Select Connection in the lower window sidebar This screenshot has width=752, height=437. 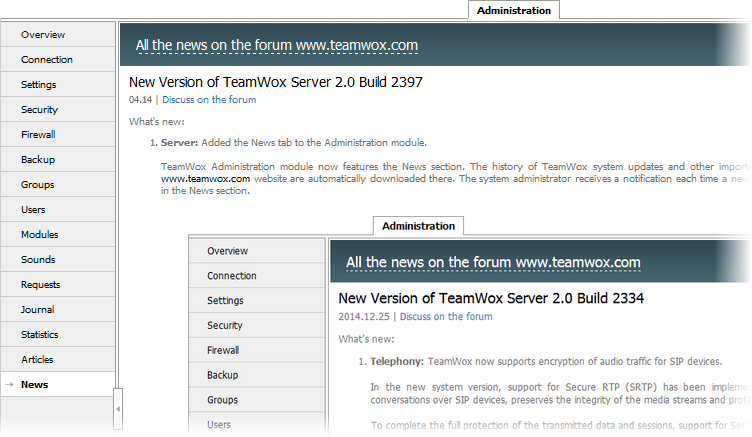[257, 276]
